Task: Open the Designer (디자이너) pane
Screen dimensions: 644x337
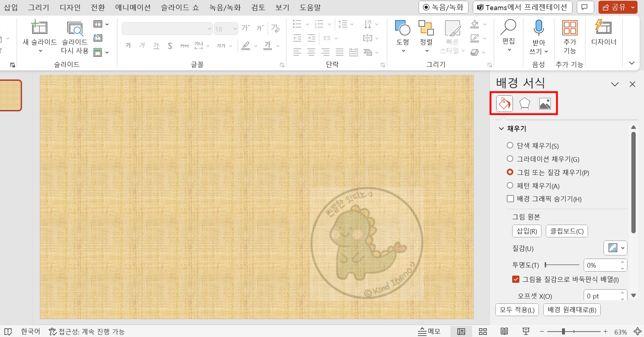Action: pos(604,28)
